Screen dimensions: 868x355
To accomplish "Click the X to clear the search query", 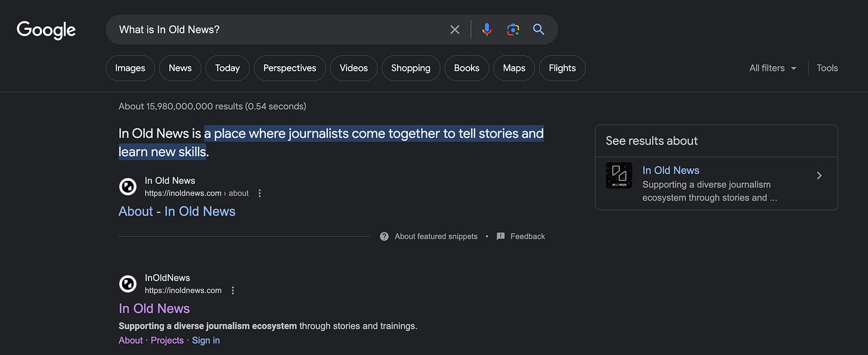I will [x=454, y=29].
